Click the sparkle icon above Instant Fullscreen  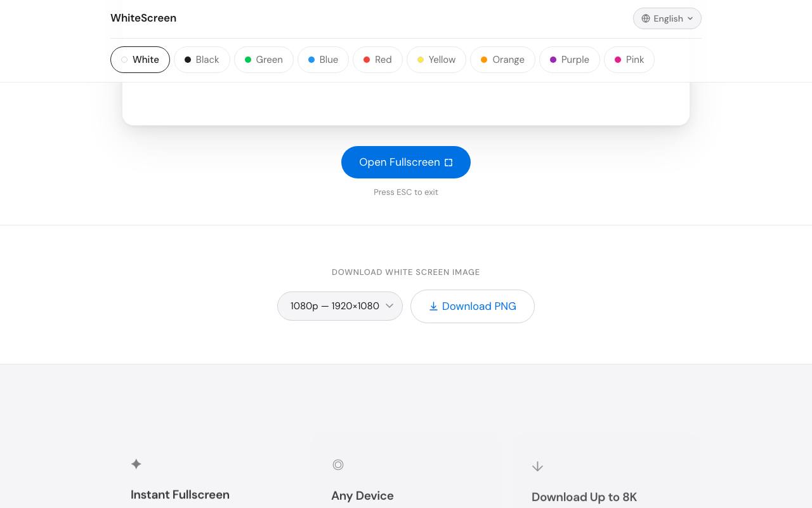pyautogui.click(x=136, y=464)
